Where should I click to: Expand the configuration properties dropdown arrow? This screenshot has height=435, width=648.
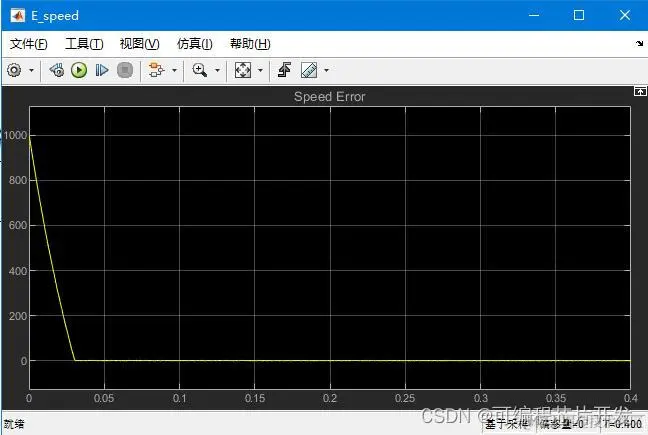[x=31, y=70]
